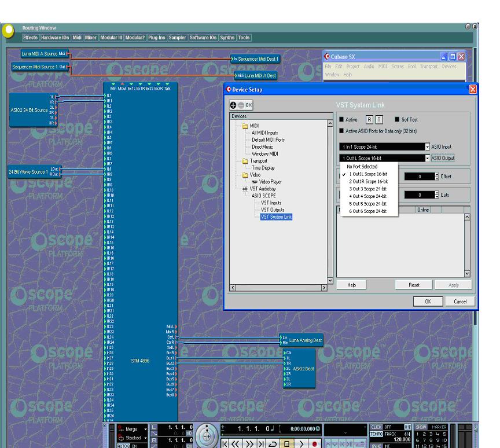Open the ASIO Input dropdown
500x448 pixels.
point(385,146)
